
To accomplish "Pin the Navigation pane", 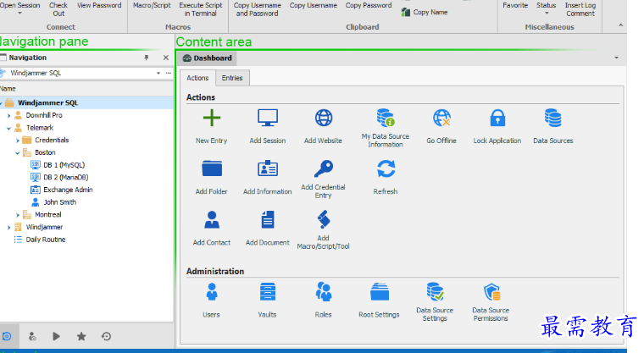I will (147, 58).
